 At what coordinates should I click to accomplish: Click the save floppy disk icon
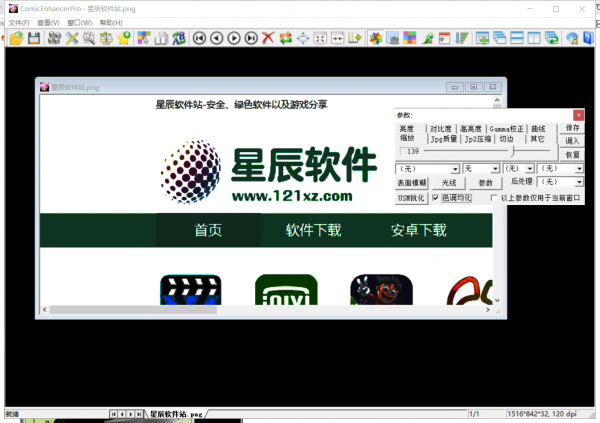(x=34, y=39)
